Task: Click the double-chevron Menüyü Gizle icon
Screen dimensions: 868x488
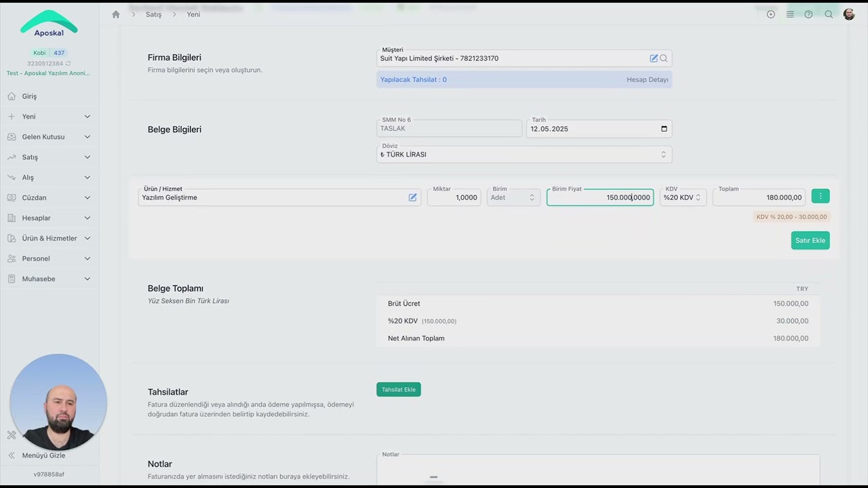Action: click(x=12, y=455)
